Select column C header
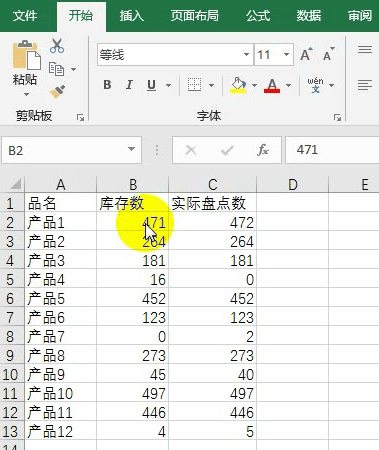Screen dimensions: 379x450 coord(213,184)
